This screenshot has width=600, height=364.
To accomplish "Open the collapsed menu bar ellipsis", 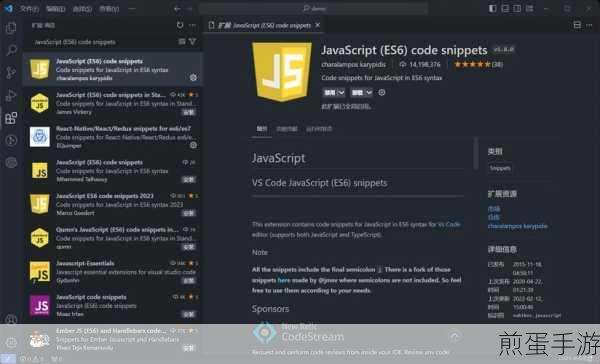I will pos(132,8).
